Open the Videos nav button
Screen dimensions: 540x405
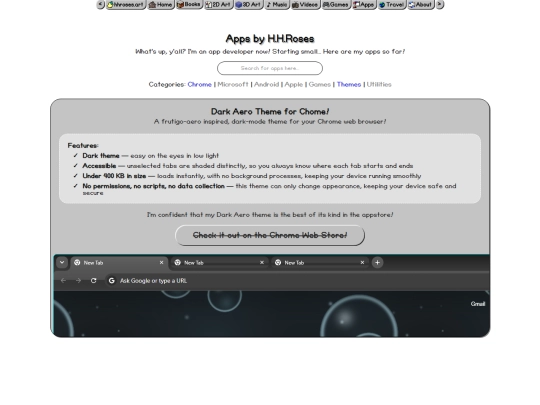(x=305, y=4)
